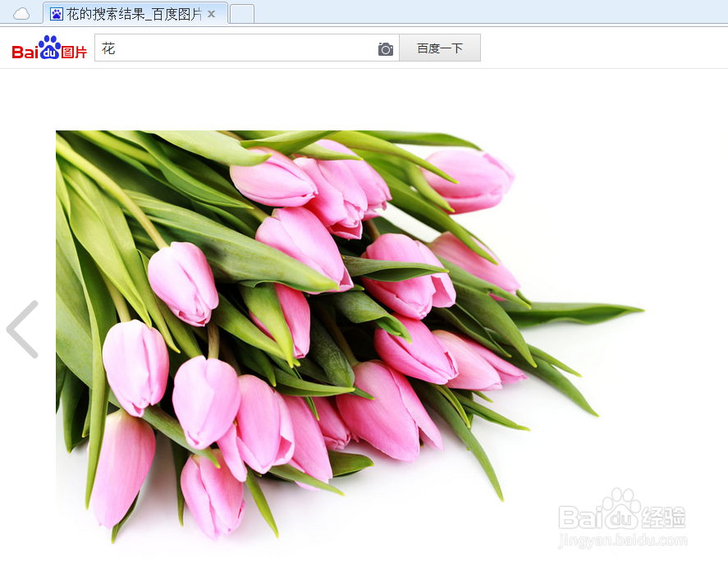Click the 百度一下 search button
Image resolution: width=728 pixels, height=566 pixels.
[x=440, y=48]
